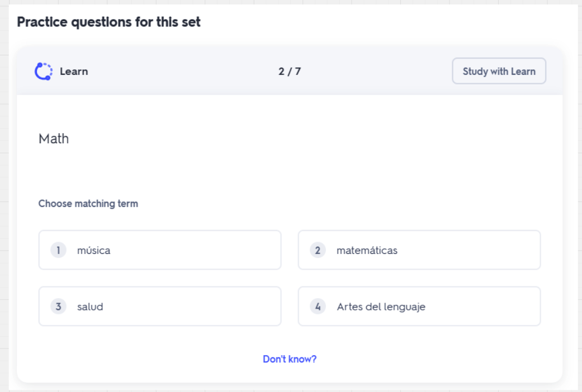
Task: Open Study with Learn
Action: click(x=499, y=71)
